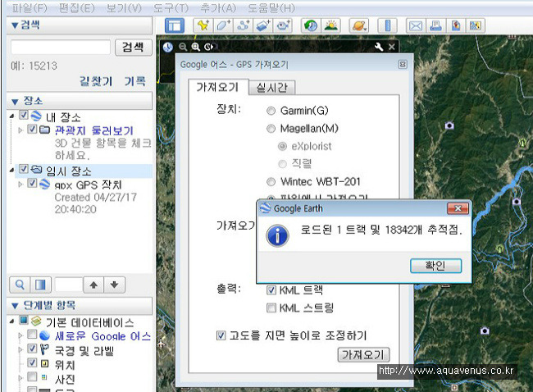Collapse the 단계별 항목 panel

[15, 306]
